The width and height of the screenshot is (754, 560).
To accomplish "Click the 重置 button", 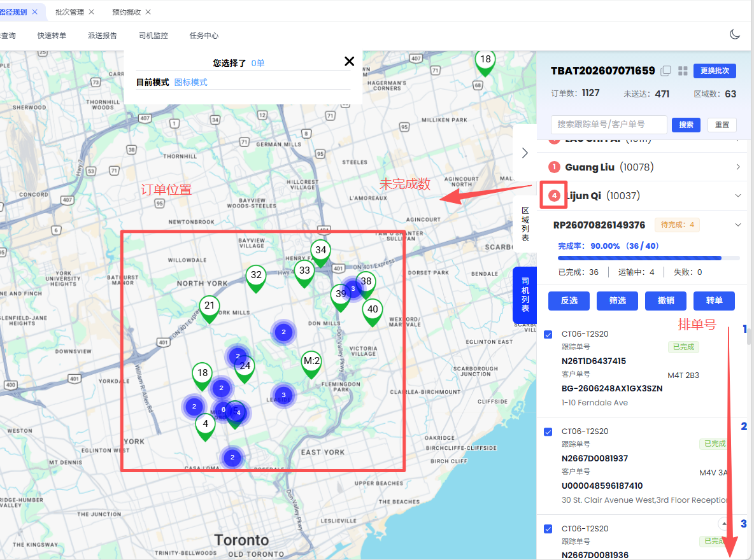I will click(722, 125).
